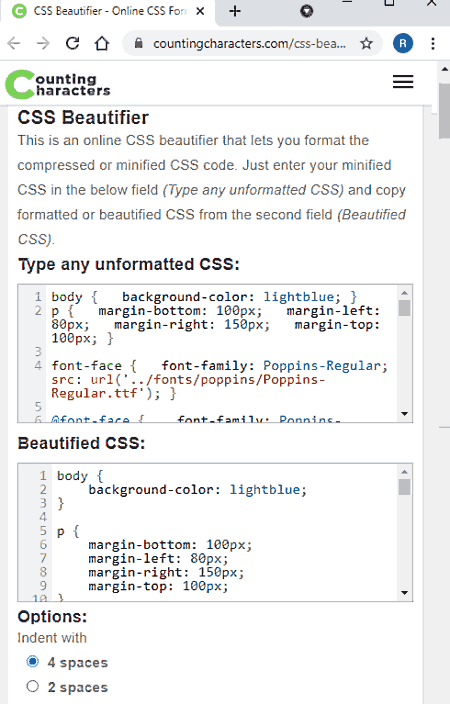Open the browser home page
The image size is (450, 704).
102,44
